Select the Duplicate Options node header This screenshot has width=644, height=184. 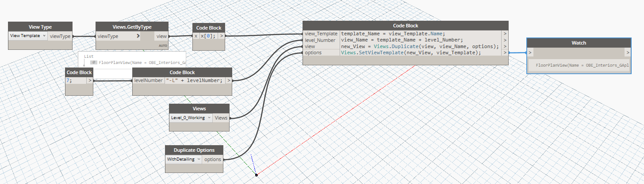click(x=194, y=150)
